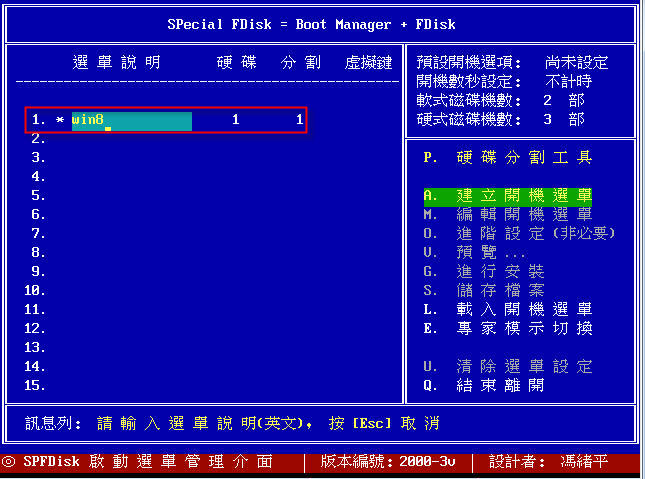Click the 設計者: 馮緒平 status entry
Screen dimensions: 645x479
(x=548, y=461)
